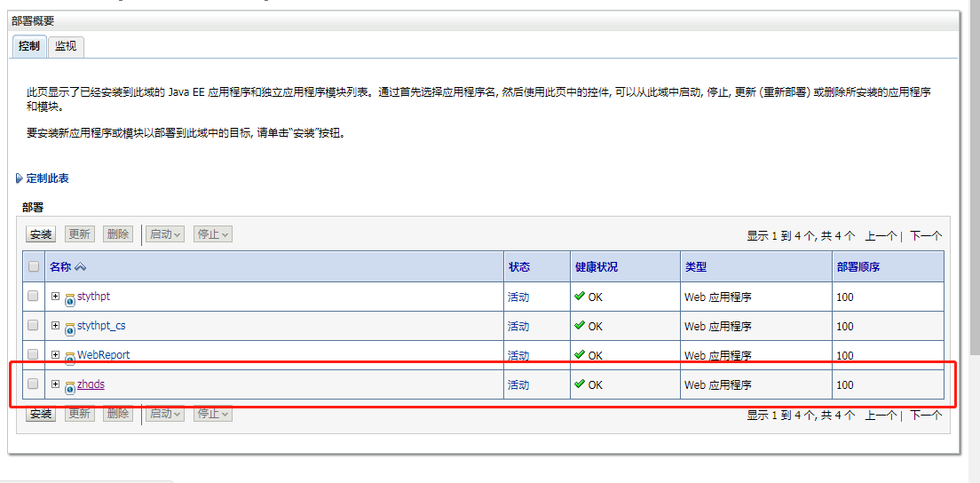
Task: Expand the 定制此表 disclosure triangle
Action: (19, 178)
